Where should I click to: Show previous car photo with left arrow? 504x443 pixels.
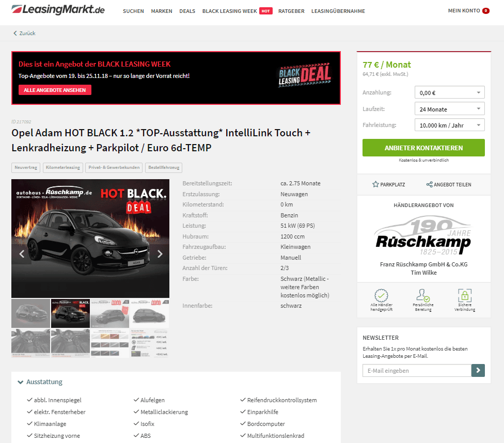click(22, 254)
